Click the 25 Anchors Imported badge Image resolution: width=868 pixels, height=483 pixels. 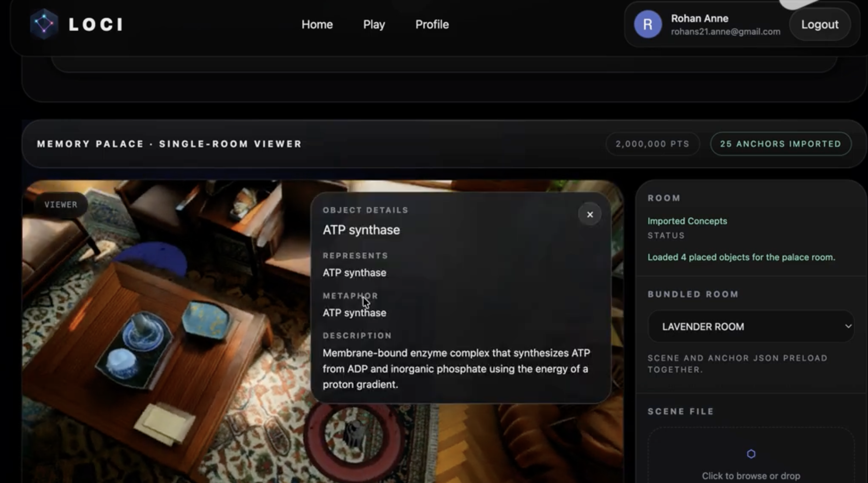pyautogui.click(x=781, y=144)
